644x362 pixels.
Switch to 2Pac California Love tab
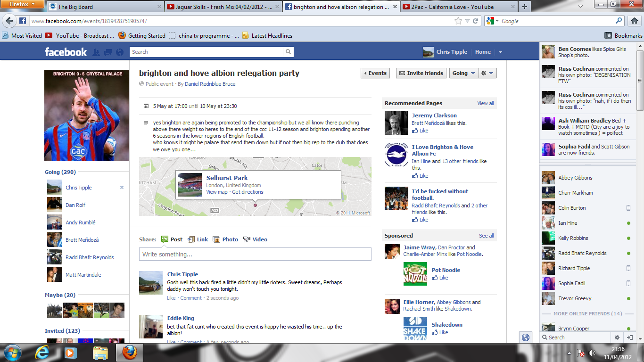coord(458,7)
